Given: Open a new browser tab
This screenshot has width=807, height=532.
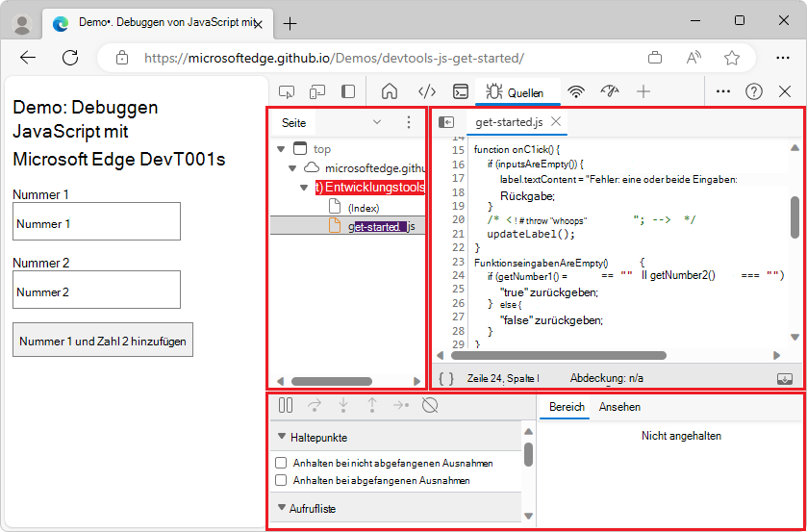Looking at the screenshot, I should pos(290,23).
